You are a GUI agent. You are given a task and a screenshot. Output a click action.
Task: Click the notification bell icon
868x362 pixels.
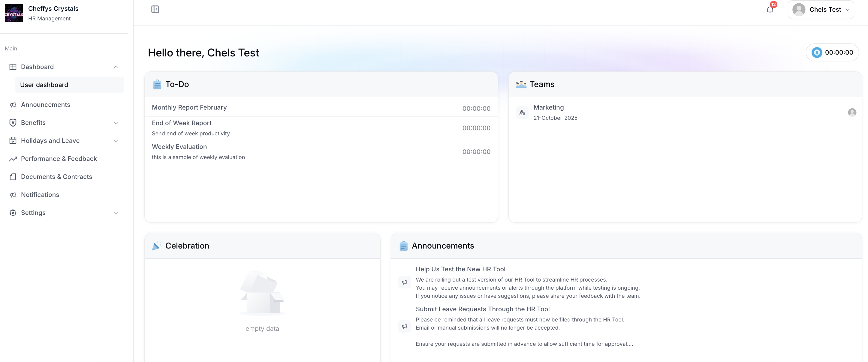[770, 10]
